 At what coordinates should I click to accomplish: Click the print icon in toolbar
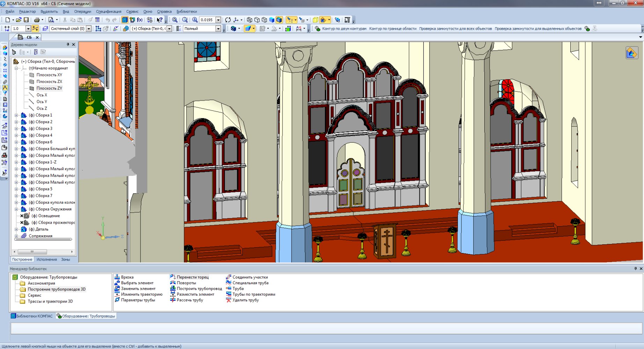pos(36,20)
